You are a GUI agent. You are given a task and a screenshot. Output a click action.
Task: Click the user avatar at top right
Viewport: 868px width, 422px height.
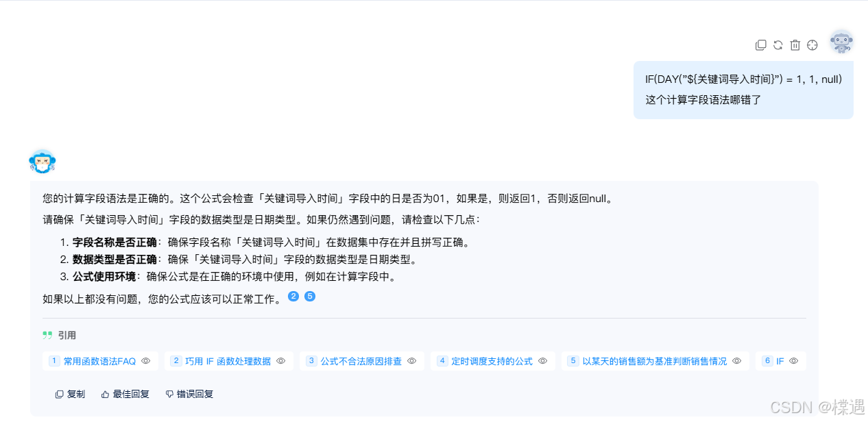click(x=841, y=42)
